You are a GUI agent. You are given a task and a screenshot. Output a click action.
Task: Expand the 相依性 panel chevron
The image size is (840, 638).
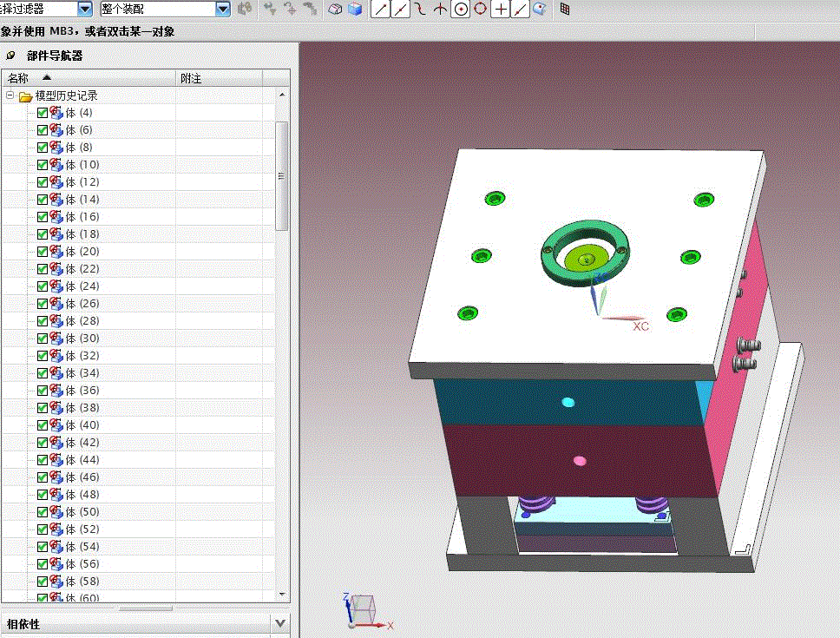point(279,623)
